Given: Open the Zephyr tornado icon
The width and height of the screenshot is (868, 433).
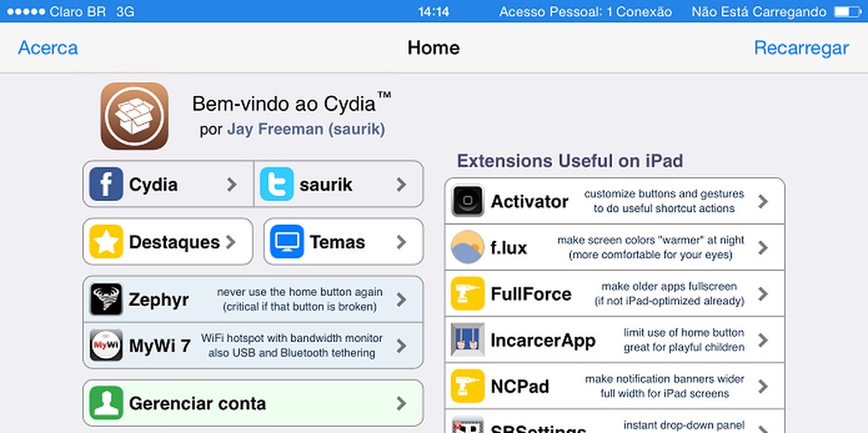Looking at the screenshot, I should coord(106,300).
